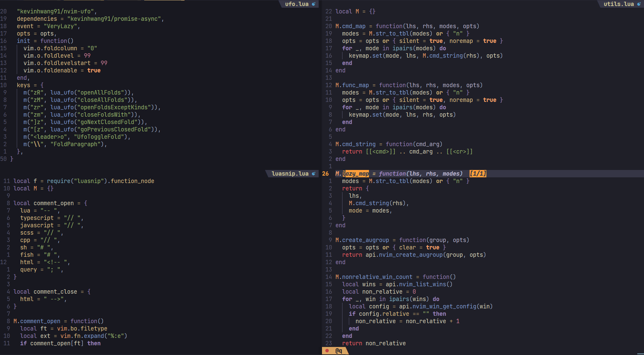Image resolution: width=644 pixels, height=355 pixels.
Task: Click line number 50 in ufo.lua
Action: coord(3,159)
